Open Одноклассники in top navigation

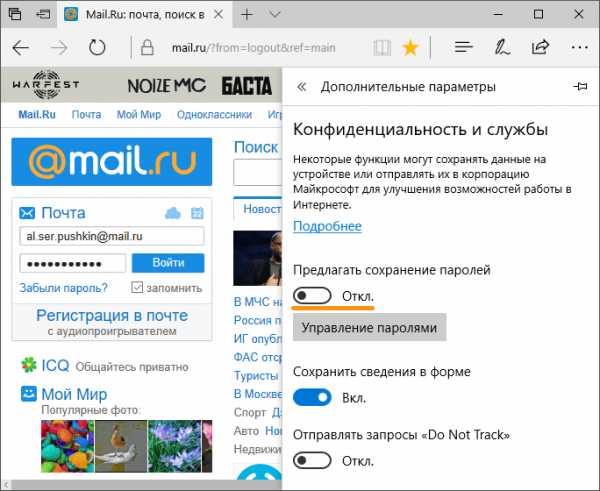(x=214, y=115)
